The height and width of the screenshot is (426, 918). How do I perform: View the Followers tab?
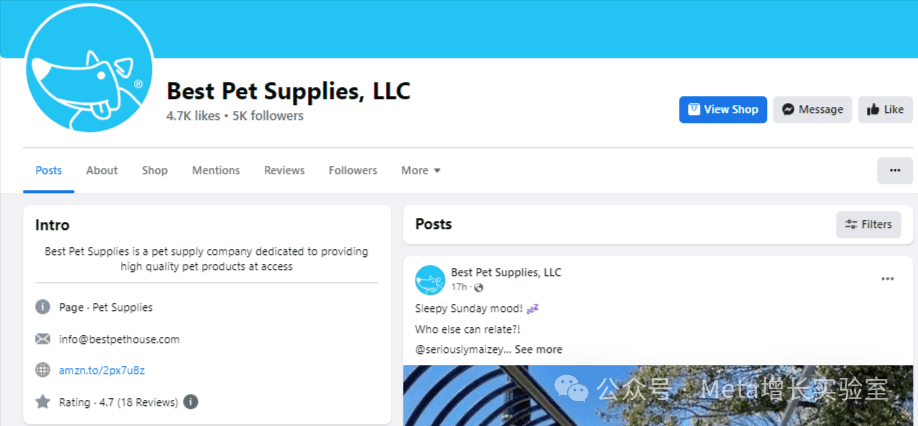coord(353,170)
